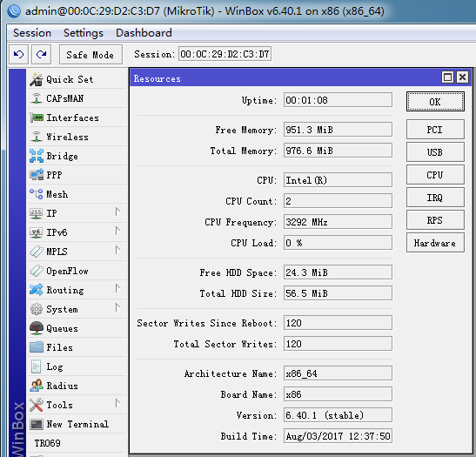Click the CPU Frequency value 3292 MHz
Image resolution: width=476 pixels, height=457 pixels.
click(338, 222)
